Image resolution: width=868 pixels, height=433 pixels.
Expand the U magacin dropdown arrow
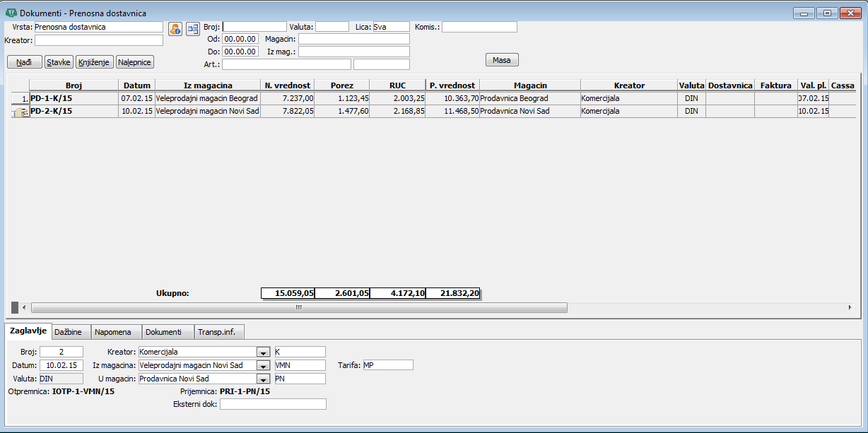pyautogui.click(x=263, y=379)
